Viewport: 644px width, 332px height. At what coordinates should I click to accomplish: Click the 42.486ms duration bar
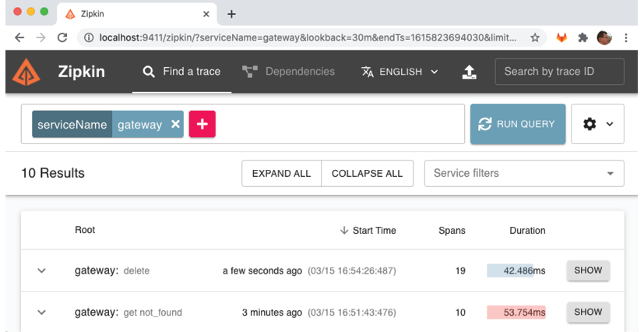pyautogui.click(x=516, y=270)
